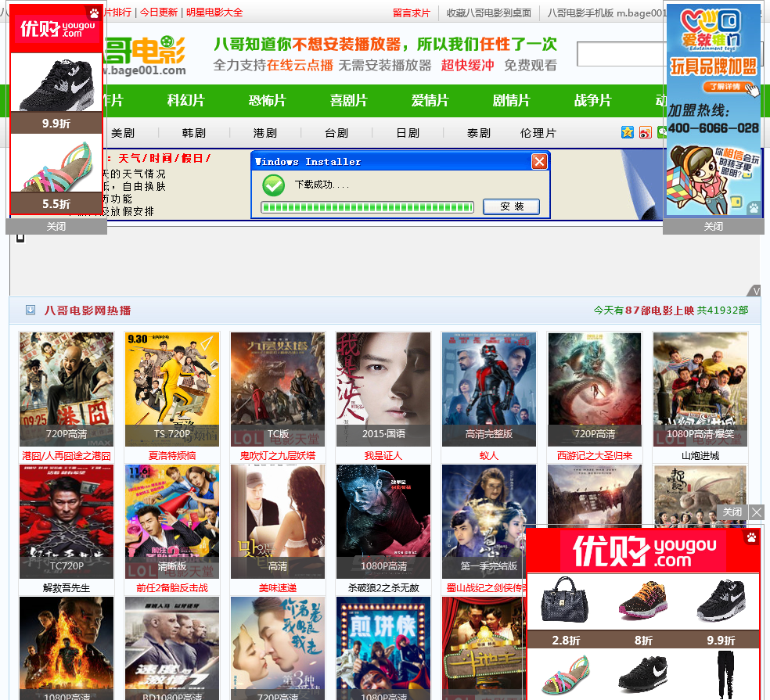Click the 优购 yougou.com banner in bottom ad
Viewport: 770px width, 700px height.
coord(643,551)
